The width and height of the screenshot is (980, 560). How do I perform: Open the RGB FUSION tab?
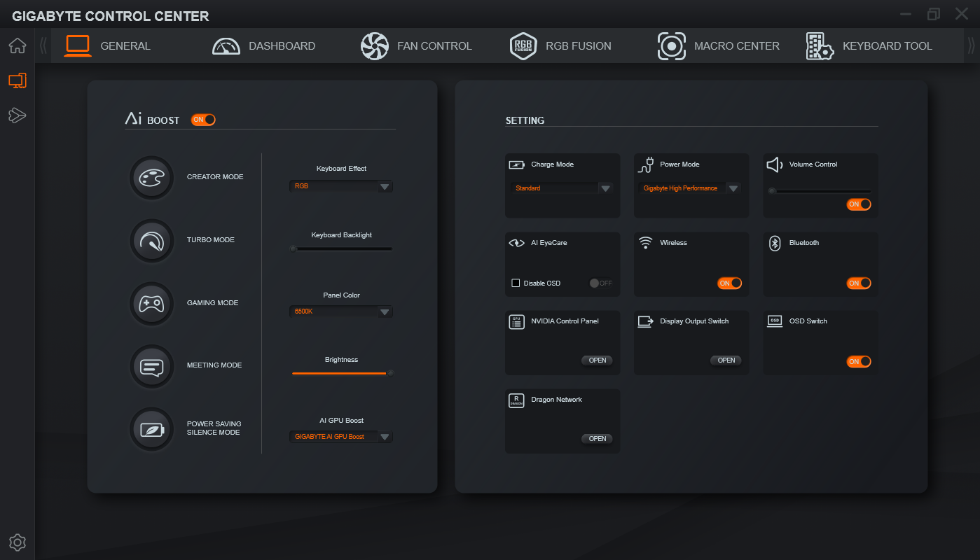tap(579, 46)
